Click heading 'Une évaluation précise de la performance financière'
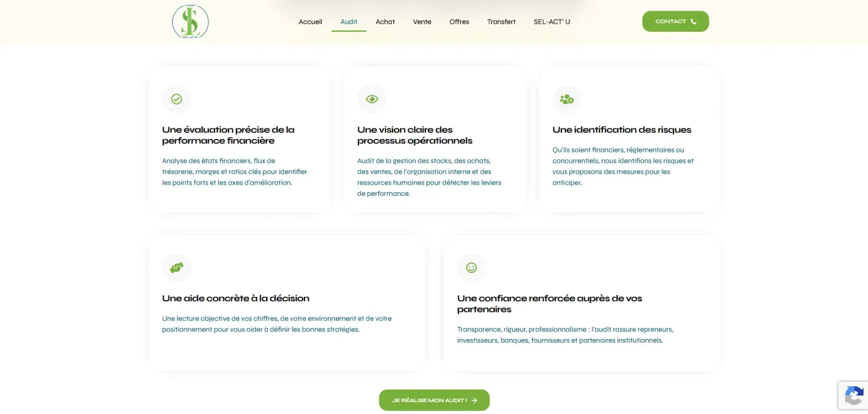 pos(228,135)
